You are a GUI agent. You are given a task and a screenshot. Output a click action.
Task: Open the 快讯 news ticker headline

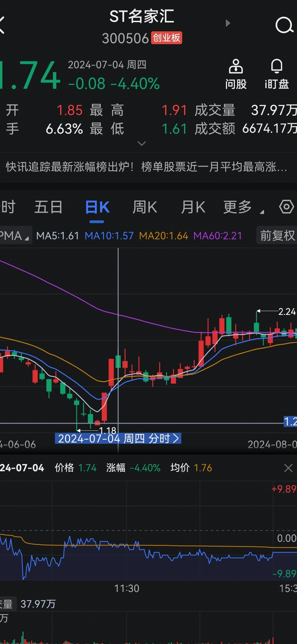[x=147, y=167]
